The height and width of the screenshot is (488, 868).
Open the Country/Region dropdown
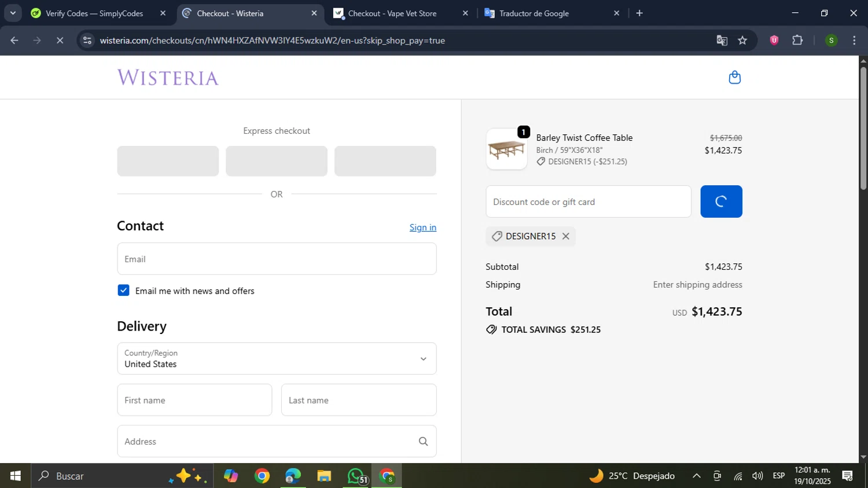[277, 358]
